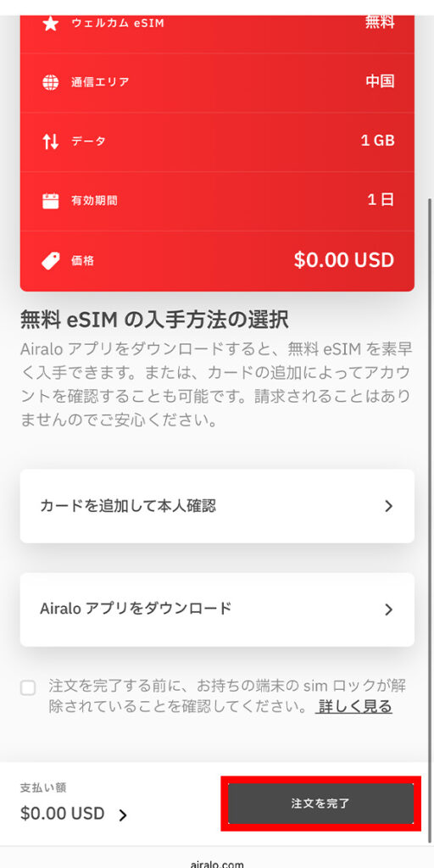Click the up-down arrows データ icon
Viewport: 434px width, 868px height.
tap(50, 142)
